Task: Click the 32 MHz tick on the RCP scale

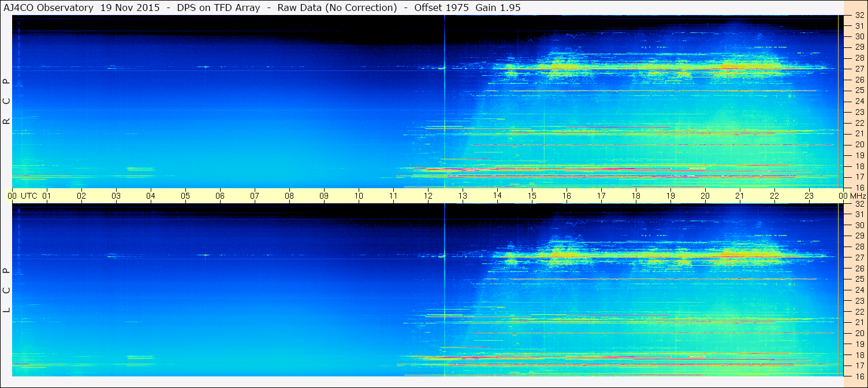Action: tap(859, 16)
